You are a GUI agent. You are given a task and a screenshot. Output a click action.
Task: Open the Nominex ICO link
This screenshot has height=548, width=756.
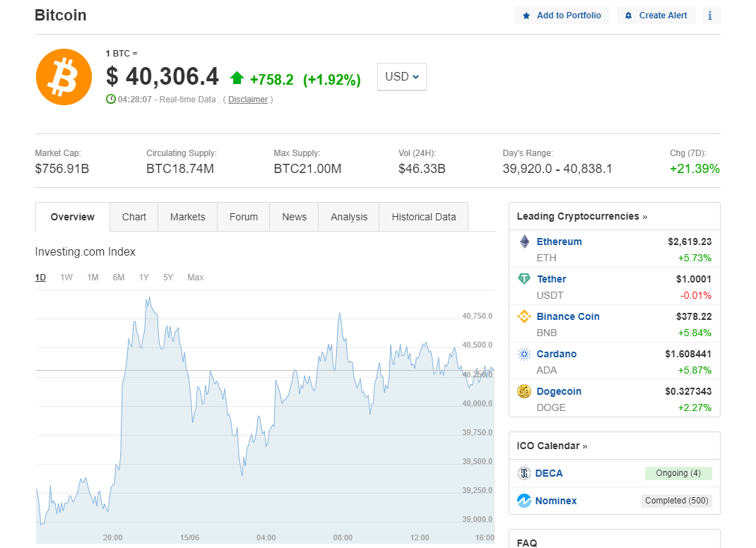coord(556,501)
